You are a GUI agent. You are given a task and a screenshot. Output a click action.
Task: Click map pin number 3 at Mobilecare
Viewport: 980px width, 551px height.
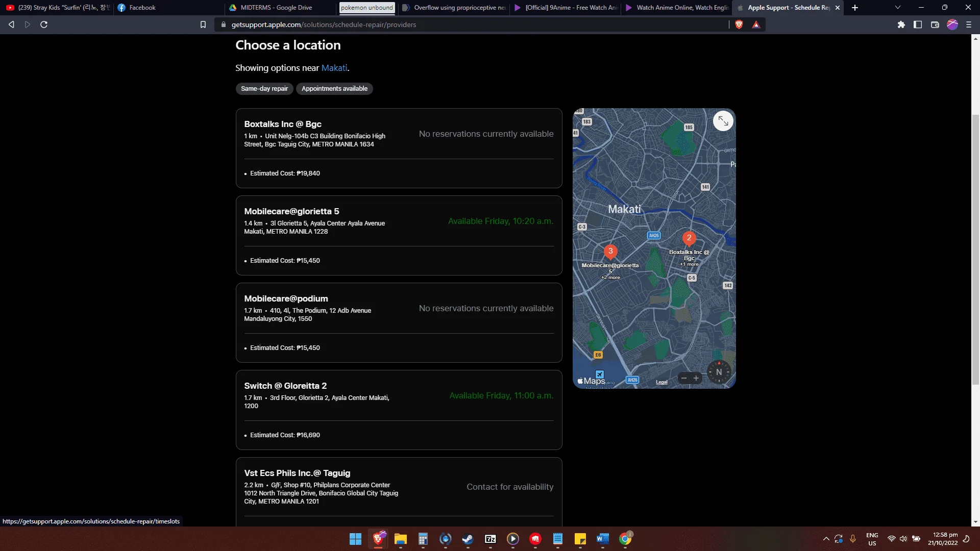(x=610, y=252)
